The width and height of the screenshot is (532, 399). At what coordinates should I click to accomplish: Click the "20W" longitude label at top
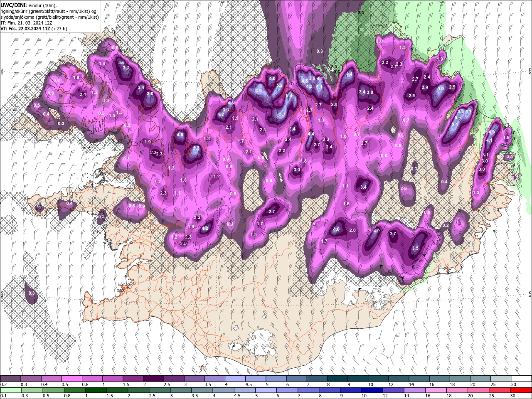[x=221, y=2]
